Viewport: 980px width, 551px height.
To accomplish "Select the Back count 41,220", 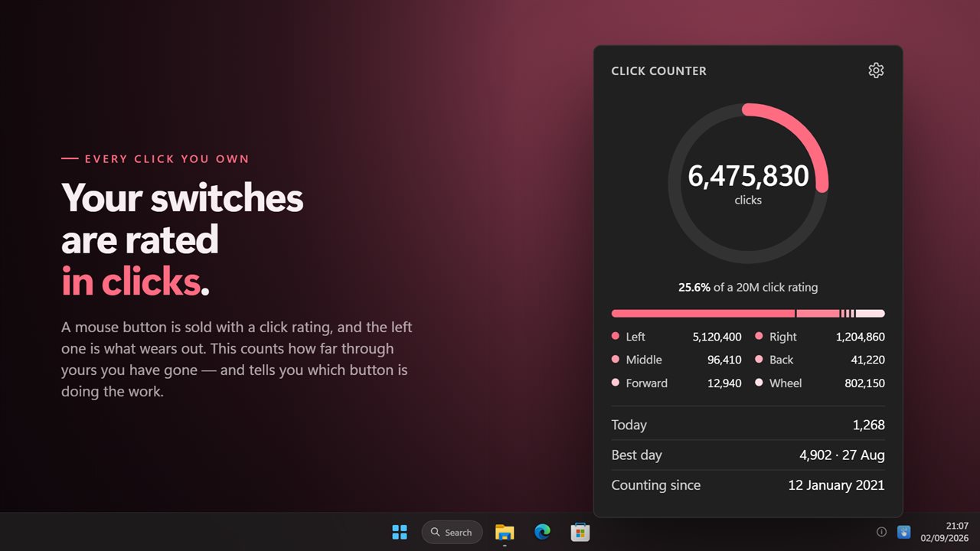I will coord(868,360).
